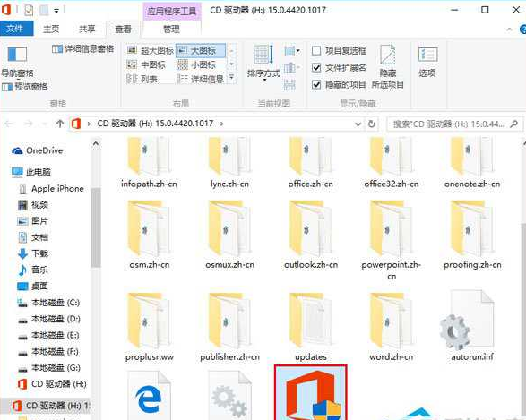Viewport: 526px width, 420px height.
Task: Click the 应用程序工具 contextual tab header
Action: point(172,12)
